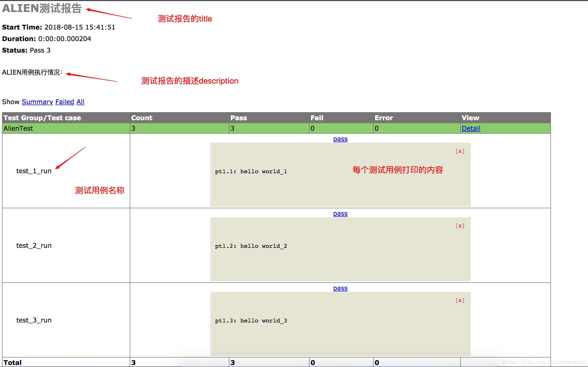
Task: Click the Total row label
Action: point(13,362)
